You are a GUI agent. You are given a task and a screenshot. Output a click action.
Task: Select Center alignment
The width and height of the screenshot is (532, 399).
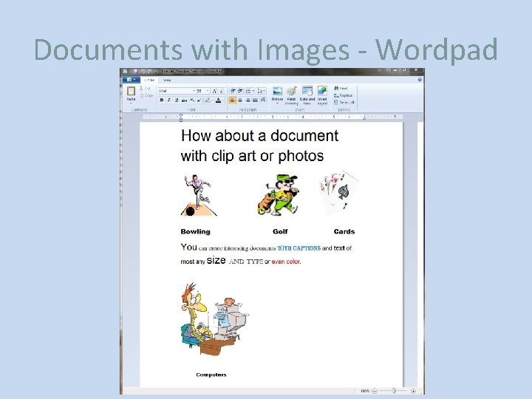(x=240, y=100)
